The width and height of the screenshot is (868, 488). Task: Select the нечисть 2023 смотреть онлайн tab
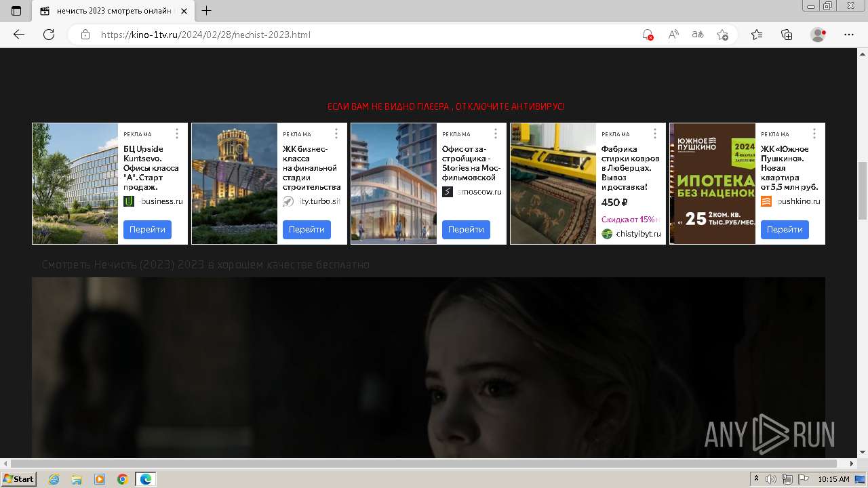coord(114,11)
